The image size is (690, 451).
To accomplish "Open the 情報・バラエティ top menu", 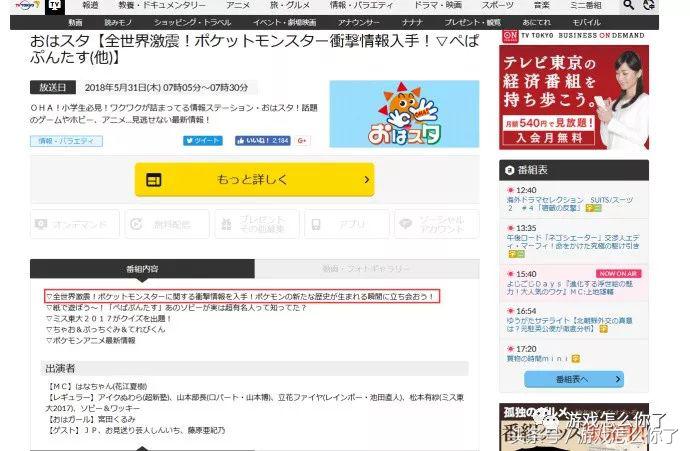I will point(361,5).
